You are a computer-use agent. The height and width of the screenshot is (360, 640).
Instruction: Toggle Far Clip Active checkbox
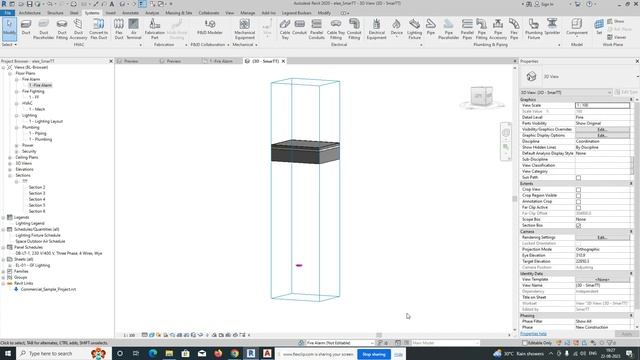578,207
